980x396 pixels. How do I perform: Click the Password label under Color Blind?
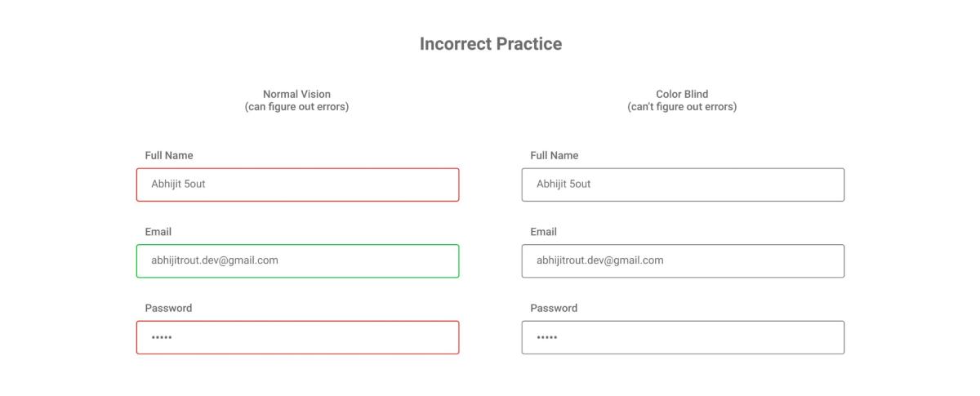pyautogui.click(x=554, y=308)
